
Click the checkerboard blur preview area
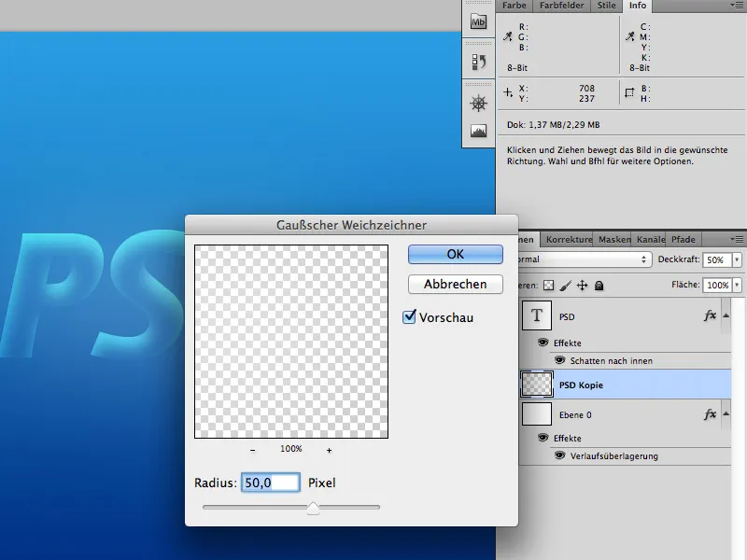[291, 342]
